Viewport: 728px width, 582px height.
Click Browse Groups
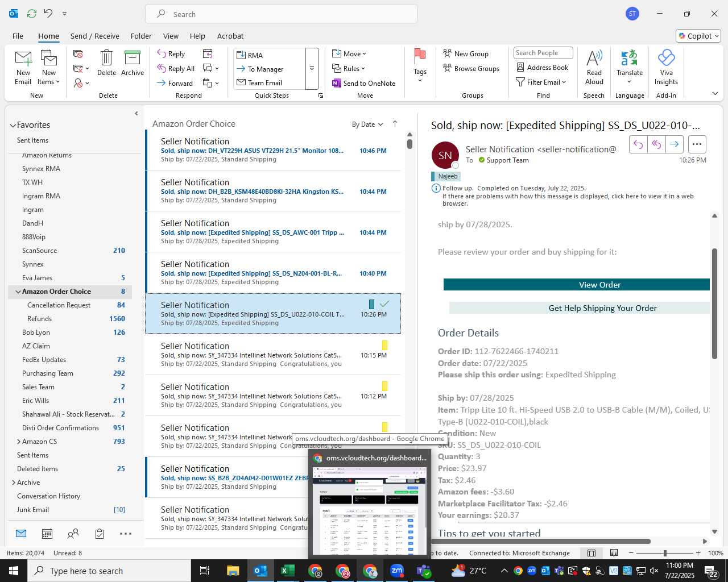pos(471,68)
